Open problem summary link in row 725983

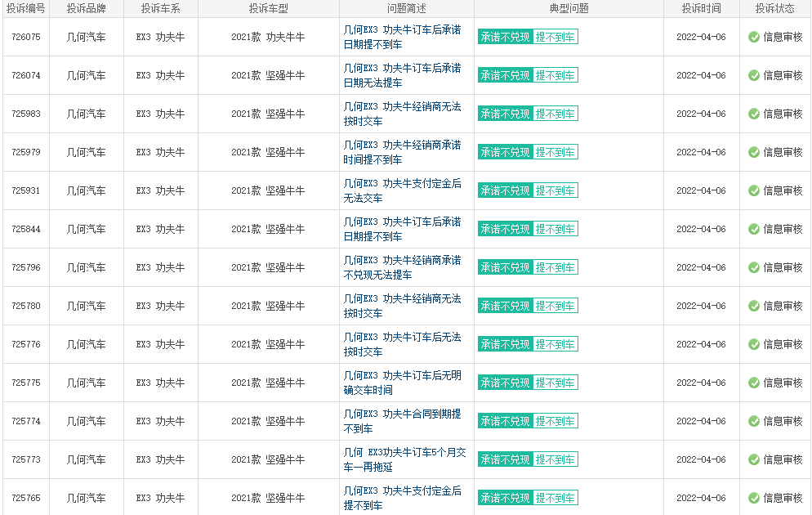coord(403,114)
